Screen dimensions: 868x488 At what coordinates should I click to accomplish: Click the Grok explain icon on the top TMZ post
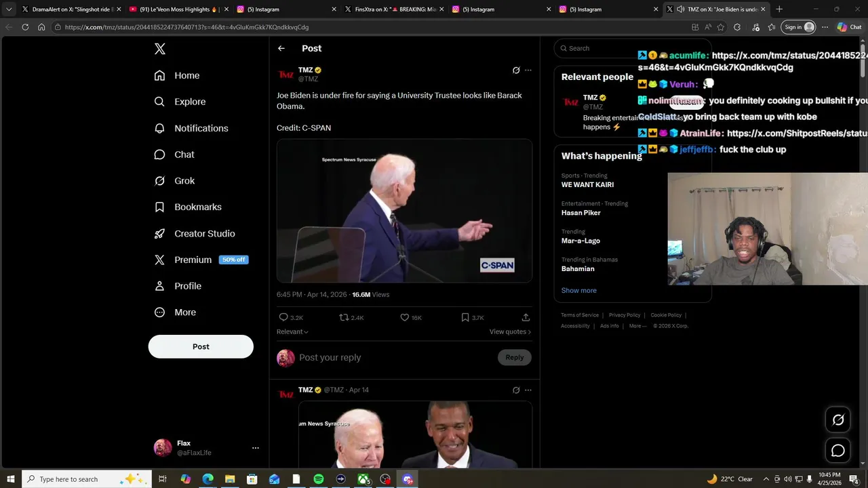pos(516,70)
